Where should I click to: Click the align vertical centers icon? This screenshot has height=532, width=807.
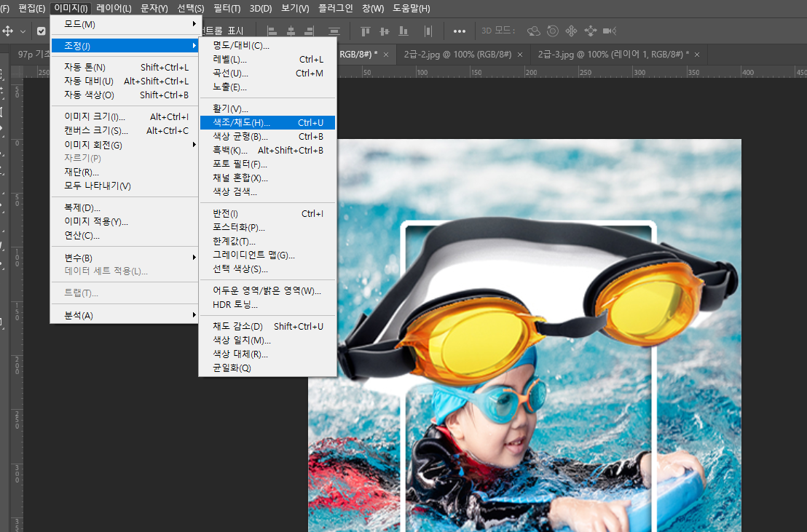coord(385,31)
